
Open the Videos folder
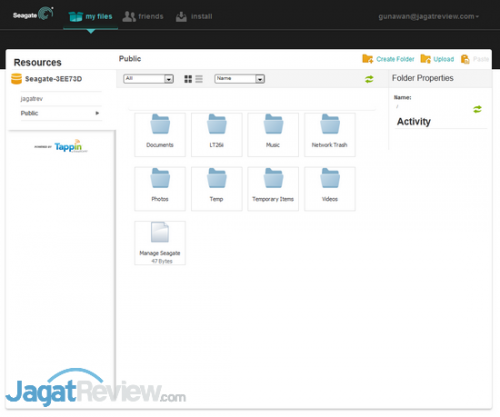pos(330,189)
